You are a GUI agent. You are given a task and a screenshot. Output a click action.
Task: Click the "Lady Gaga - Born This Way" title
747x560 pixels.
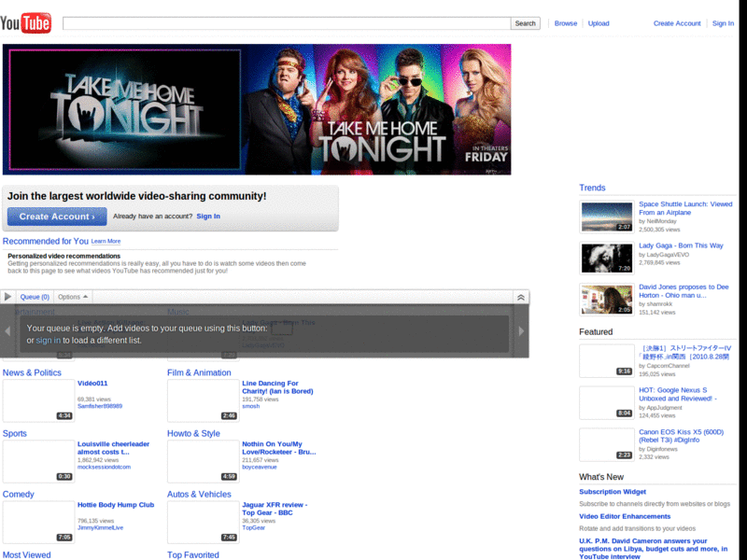681,245
